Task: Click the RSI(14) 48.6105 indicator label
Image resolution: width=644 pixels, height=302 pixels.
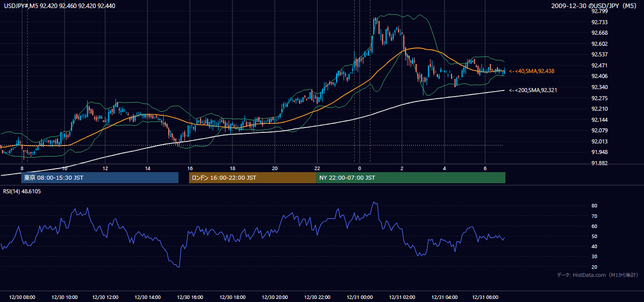Action: [22, 191]
